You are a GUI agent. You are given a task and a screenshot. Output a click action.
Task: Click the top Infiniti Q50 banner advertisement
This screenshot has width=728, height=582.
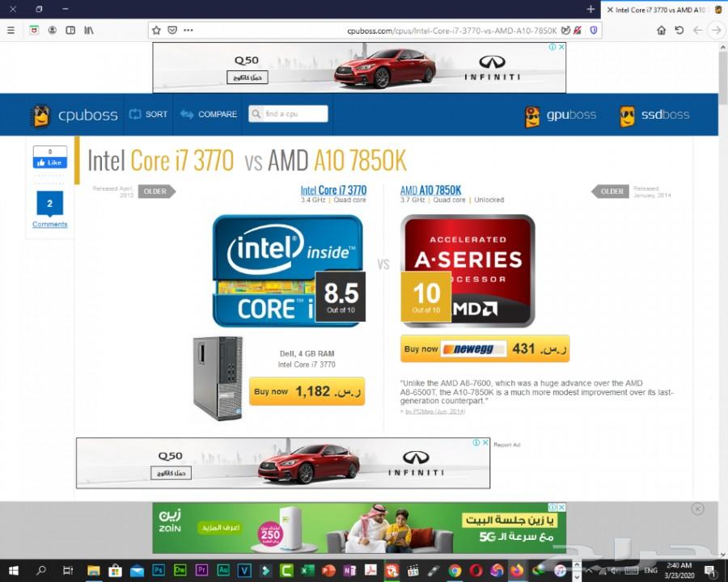pyautogui.click(x=359, y=68)
